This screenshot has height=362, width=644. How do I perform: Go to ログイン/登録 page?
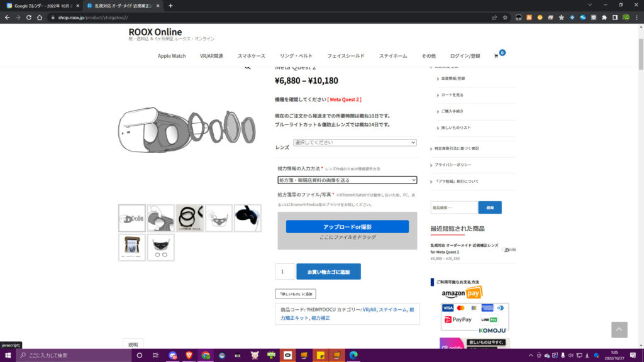(465, 56)
